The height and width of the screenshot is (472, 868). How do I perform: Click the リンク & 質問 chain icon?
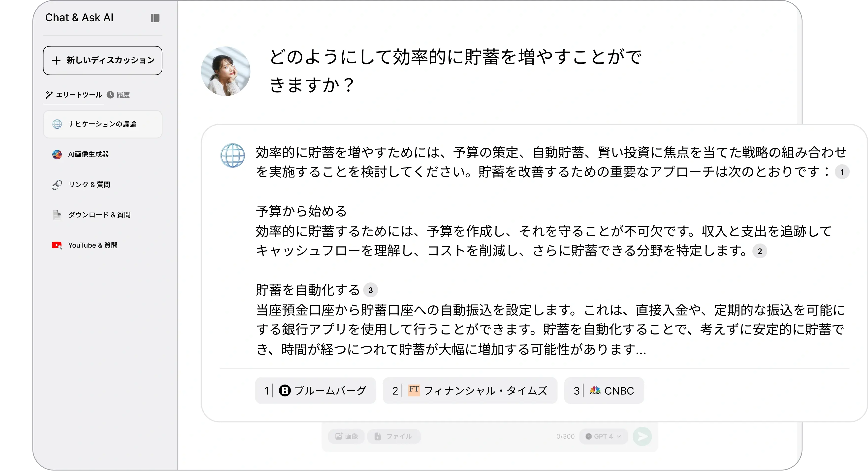point(57,185)
